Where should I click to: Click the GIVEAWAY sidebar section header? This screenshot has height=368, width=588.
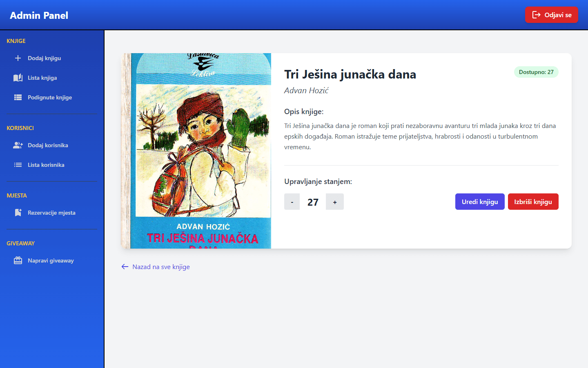click(x=20, y=243)
